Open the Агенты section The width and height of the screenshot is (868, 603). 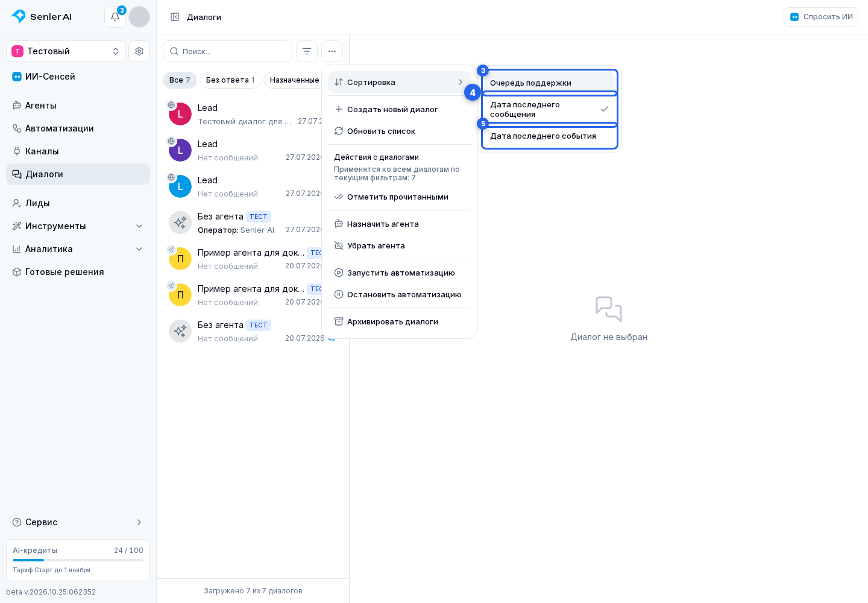[x=78, y=106]
